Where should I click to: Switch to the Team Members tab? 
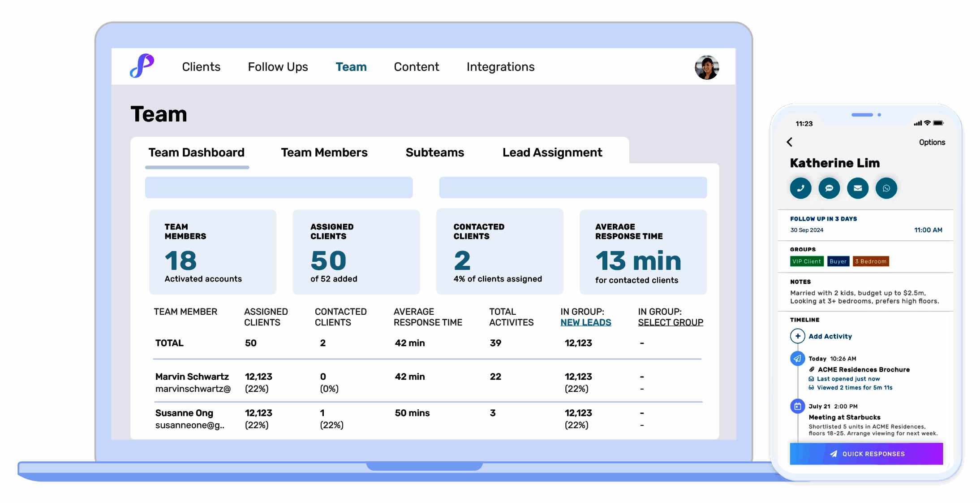[x=324, y=152]
